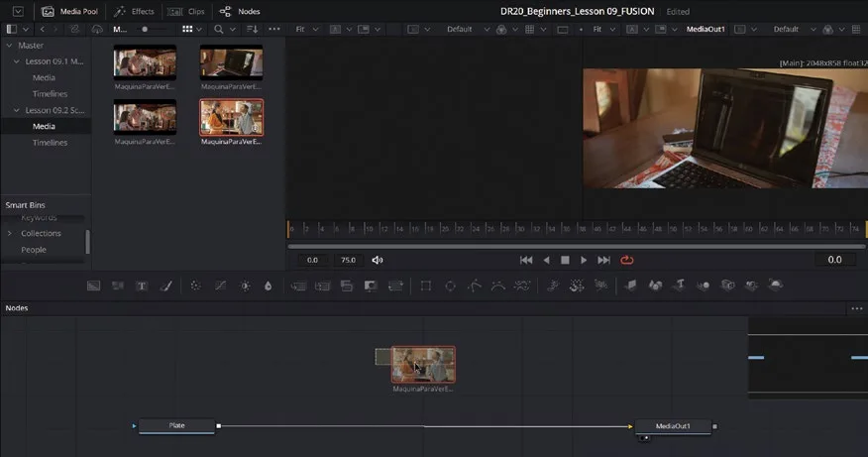Collapse the Lesson 09.1 bin

point(16,61)
